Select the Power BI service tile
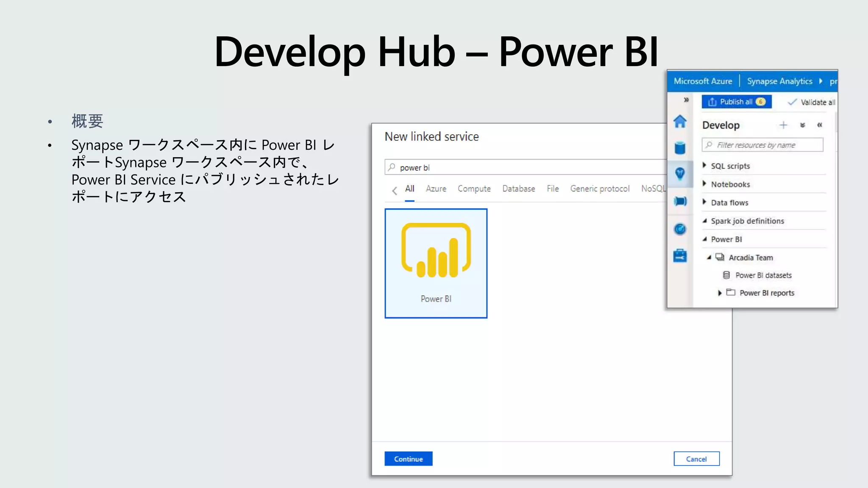868x488 pixels. pyautogui.click(x=436, y=263)
